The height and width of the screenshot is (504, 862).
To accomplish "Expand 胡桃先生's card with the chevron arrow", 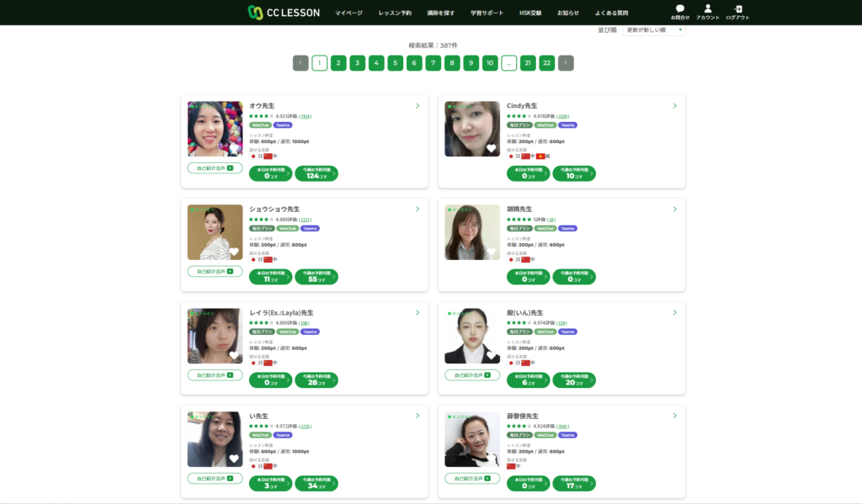I will [x=674, y=210].
